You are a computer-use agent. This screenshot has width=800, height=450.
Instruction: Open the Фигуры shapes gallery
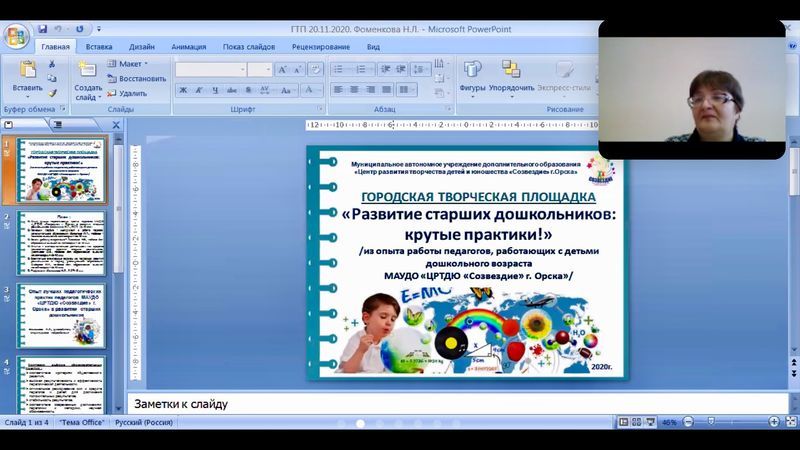tap(472, 78)
